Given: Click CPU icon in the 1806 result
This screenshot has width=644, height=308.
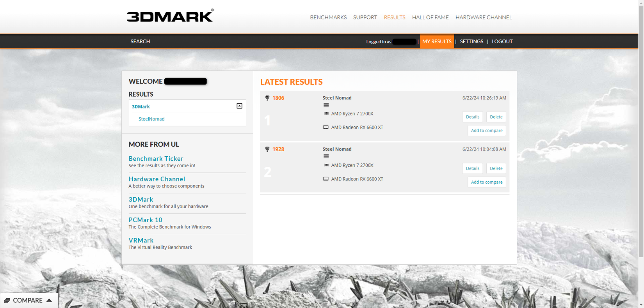Looking at the screenshot, I should point(326,113).
